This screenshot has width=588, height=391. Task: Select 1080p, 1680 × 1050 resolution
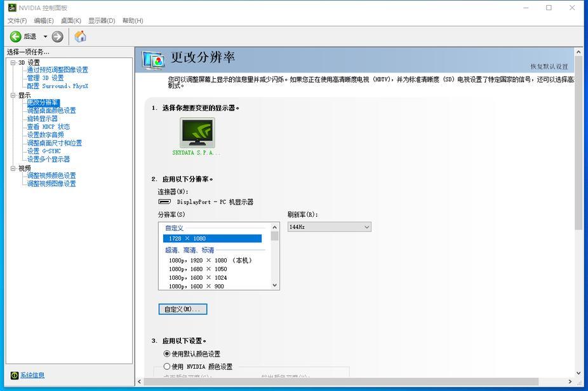[198, 269]
